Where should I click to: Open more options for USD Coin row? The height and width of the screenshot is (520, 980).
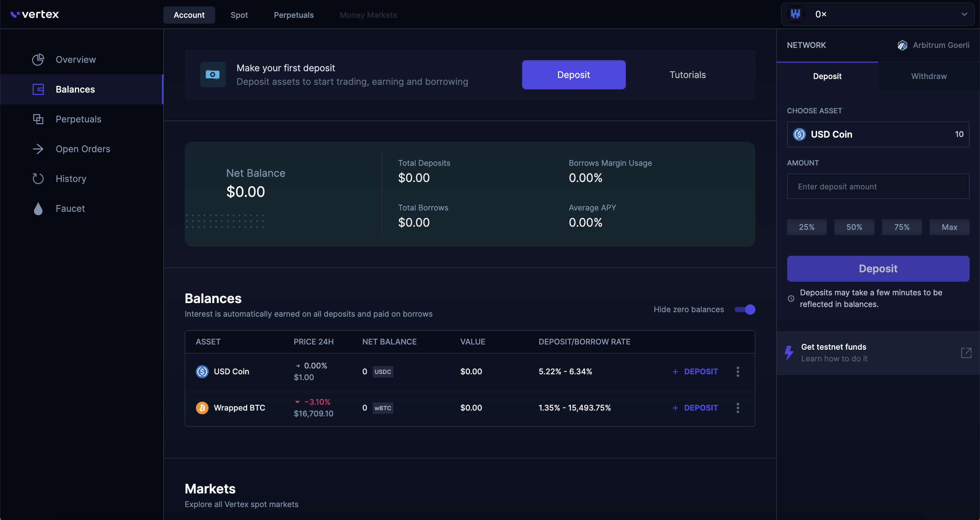pyautogui.click(x=738, y=371)
